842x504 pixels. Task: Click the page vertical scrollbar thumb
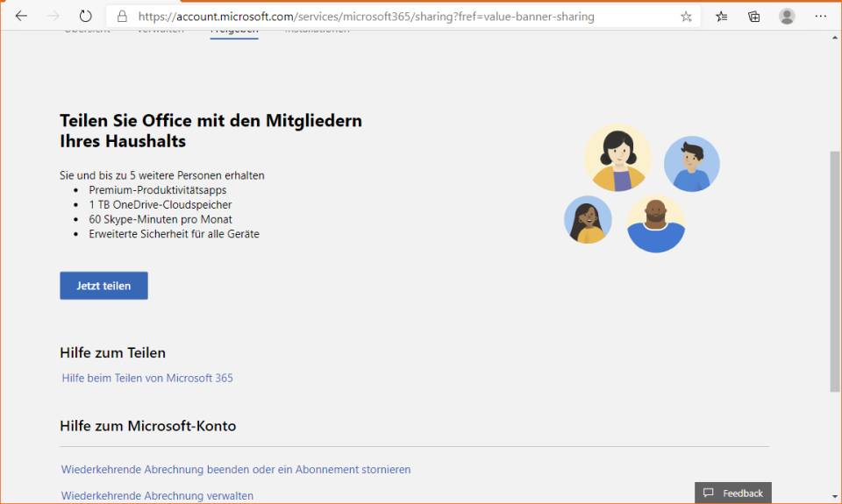coord(835,271)
